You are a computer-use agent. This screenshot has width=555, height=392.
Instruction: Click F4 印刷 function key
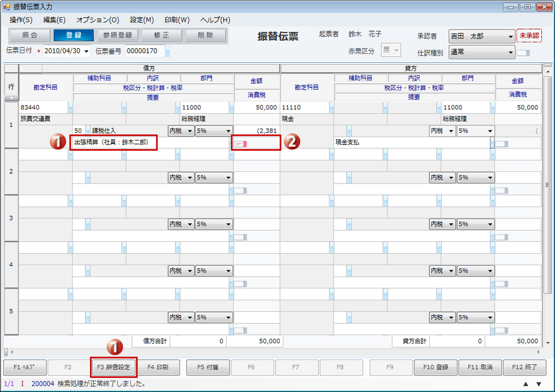pyautogui.click(x=158, y=367)
